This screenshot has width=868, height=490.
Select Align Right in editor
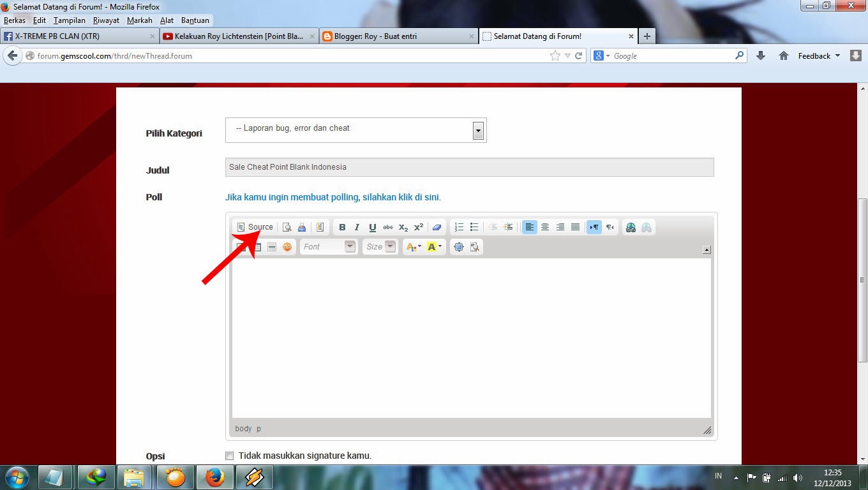point(560,227)
